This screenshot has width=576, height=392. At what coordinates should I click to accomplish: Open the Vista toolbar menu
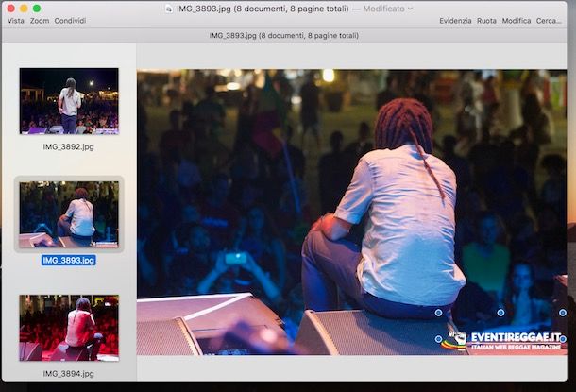point(16,21)
